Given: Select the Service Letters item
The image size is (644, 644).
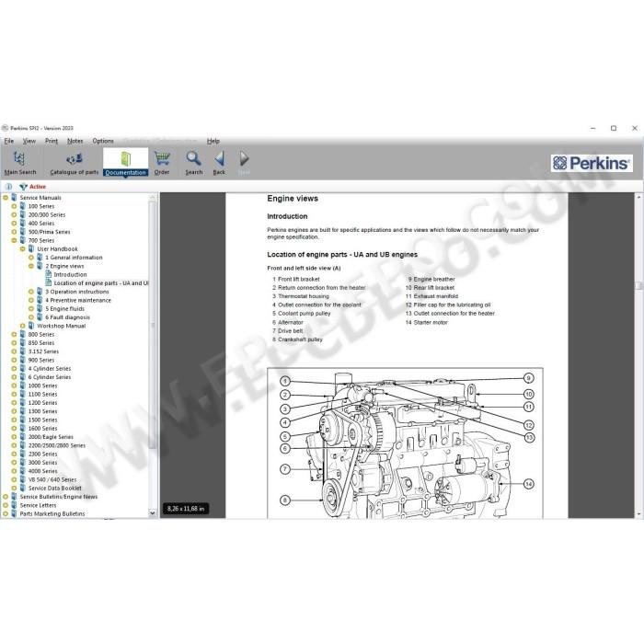Looking at the screenshot, I should (38, 506).
